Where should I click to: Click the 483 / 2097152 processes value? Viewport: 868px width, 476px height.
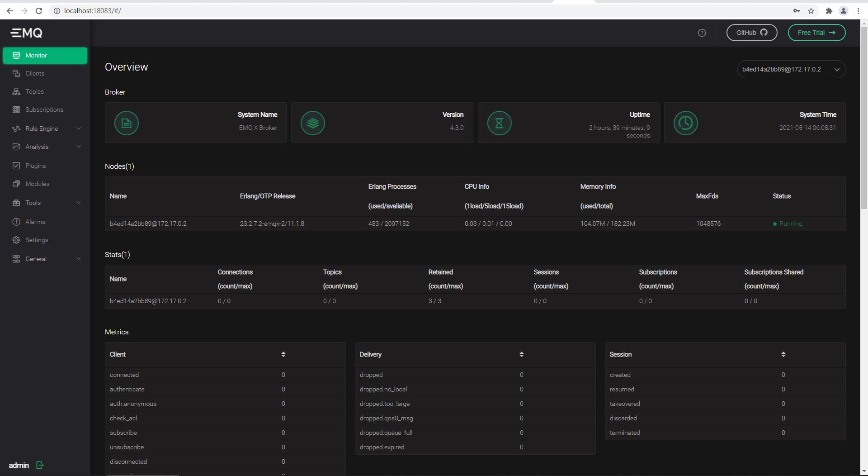[x=388, y=224]
